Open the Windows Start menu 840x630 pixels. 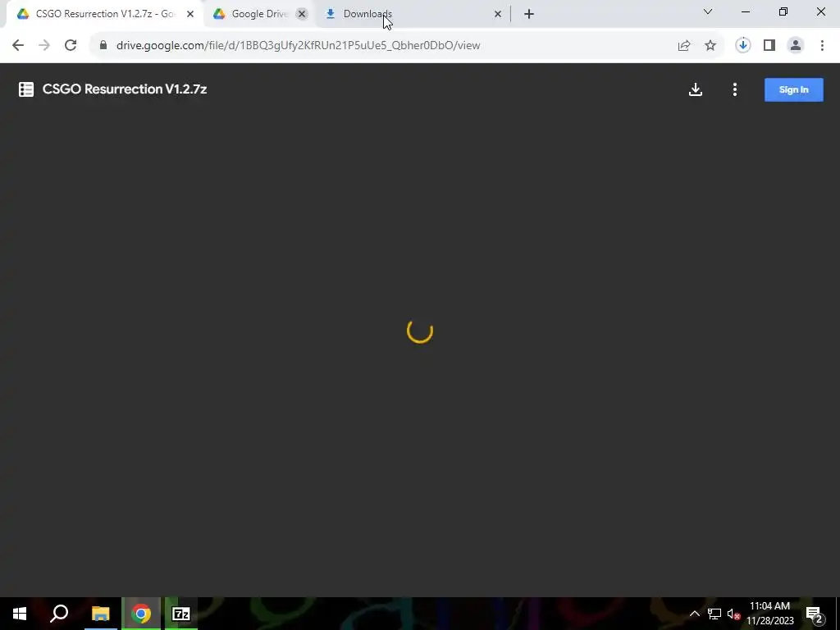tap(20, 614)
